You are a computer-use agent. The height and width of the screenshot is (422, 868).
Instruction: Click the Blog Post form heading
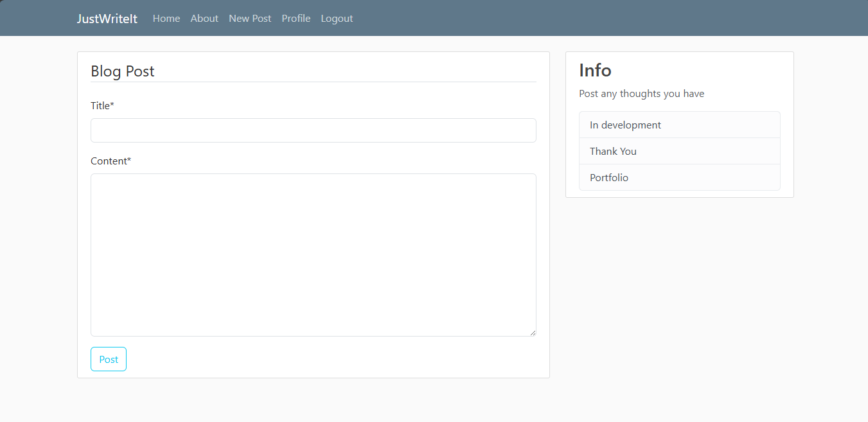coord(123,71)
